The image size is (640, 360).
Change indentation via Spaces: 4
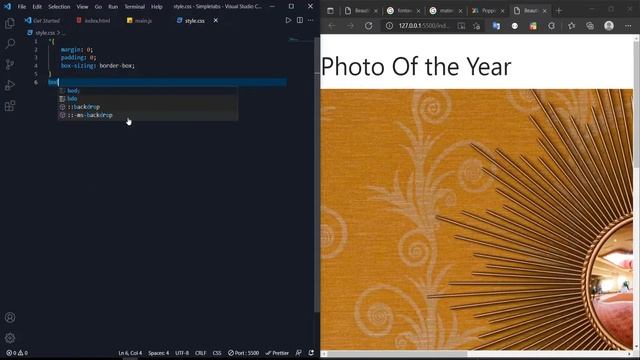(158, 353)
